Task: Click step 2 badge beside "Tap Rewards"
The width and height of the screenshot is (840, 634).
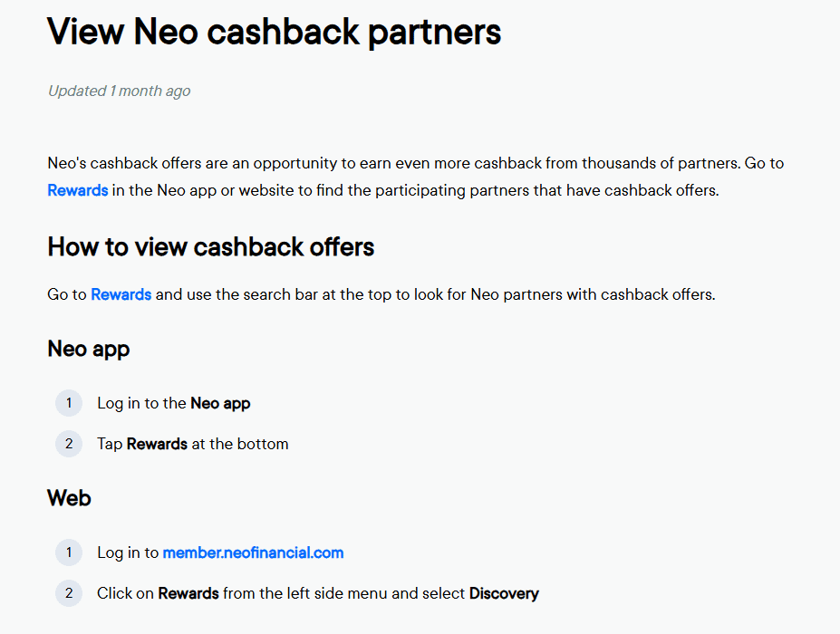Action: (69, 444)
